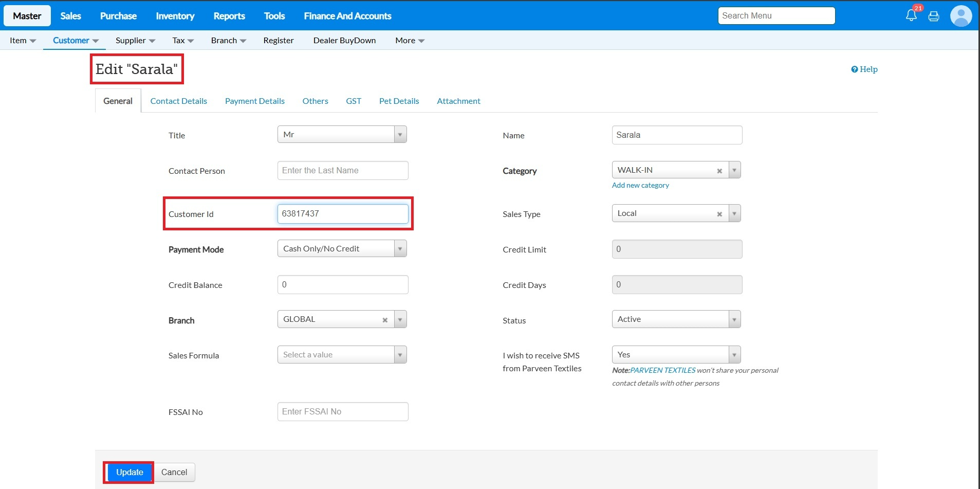
Task: Click the printer icon in header
Action: (934, 16)
